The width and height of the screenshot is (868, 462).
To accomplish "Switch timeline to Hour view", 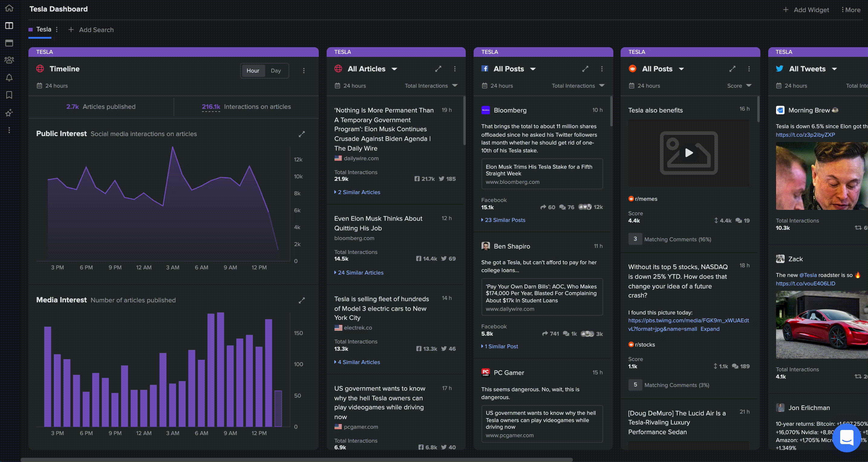I will 253,70.
